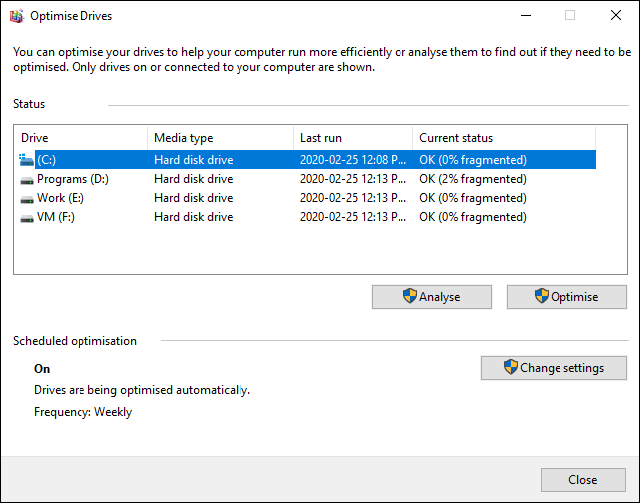
Task: Select the Programs (D:) drive row
Action: 307,179
